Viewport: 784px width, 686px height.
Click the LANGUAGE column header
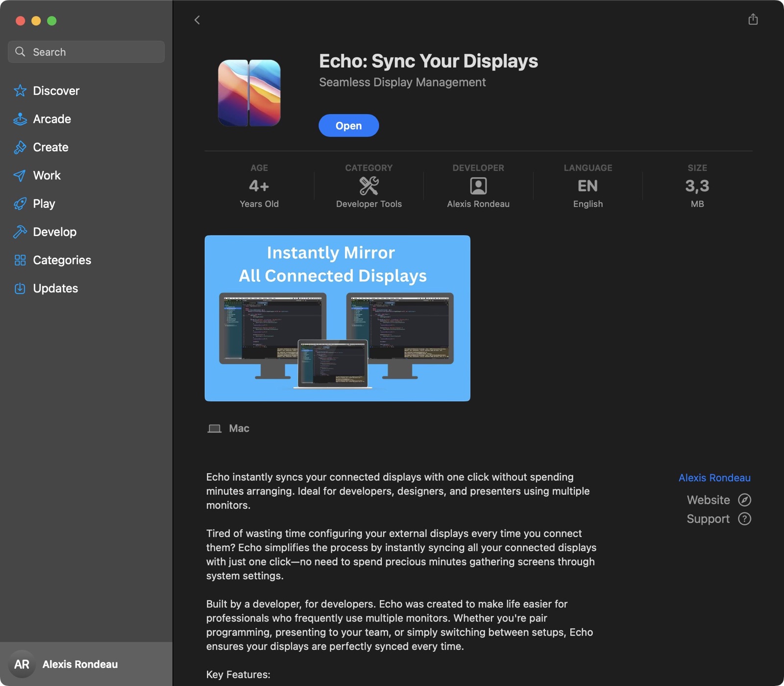[588, 168]
